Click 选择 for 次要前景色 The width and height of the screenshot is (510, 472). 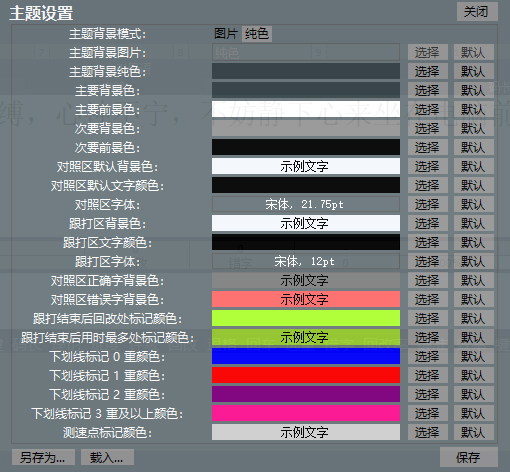click(x=428, y=147)
